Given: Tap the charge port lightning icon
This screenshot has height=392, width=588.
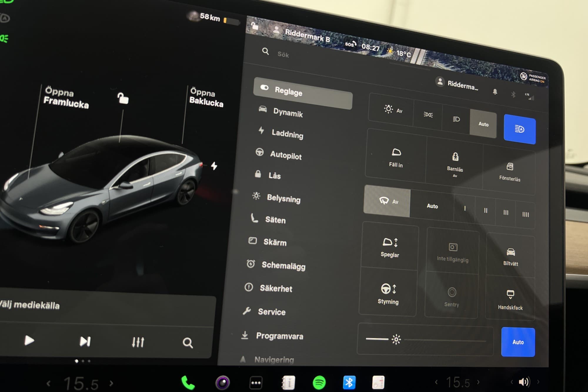Looking at the screenshot, I should tap(214, 166).
